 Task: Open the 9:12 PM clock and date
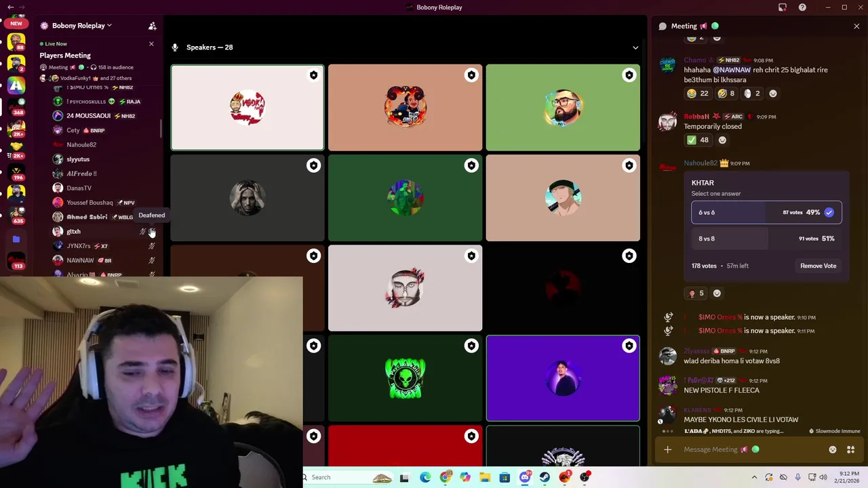(x=848, y=477)
